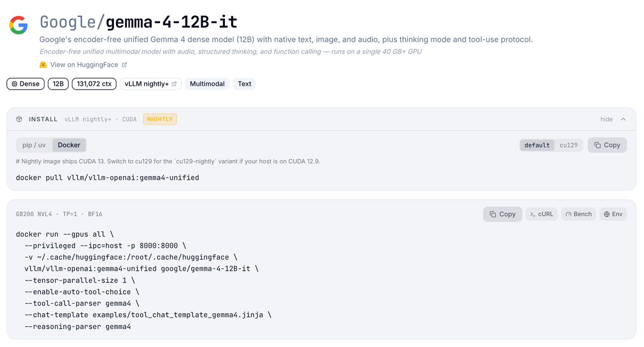The image size is (644, 347).
Task: Click the Nightly image CUDA 13 comment
Action: pos(168,161)
